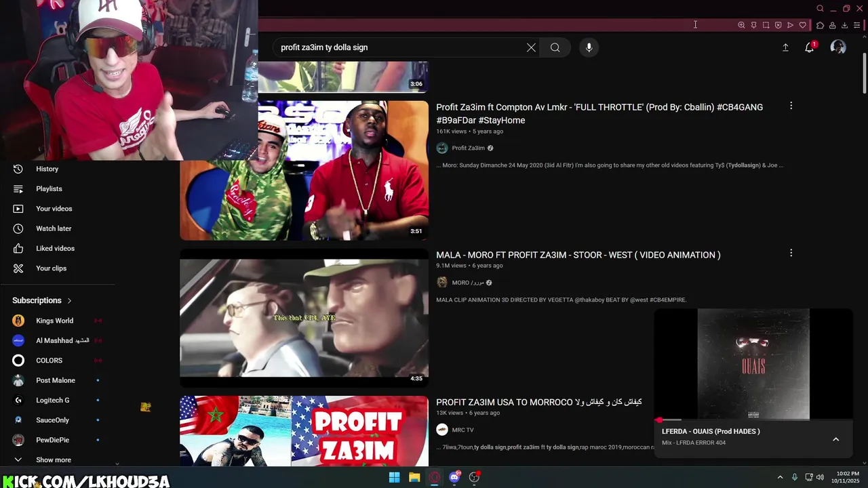Open OBS Studio from the taskbar
The width and height of the screenshot is (868, 488).
tap(475, 477)
